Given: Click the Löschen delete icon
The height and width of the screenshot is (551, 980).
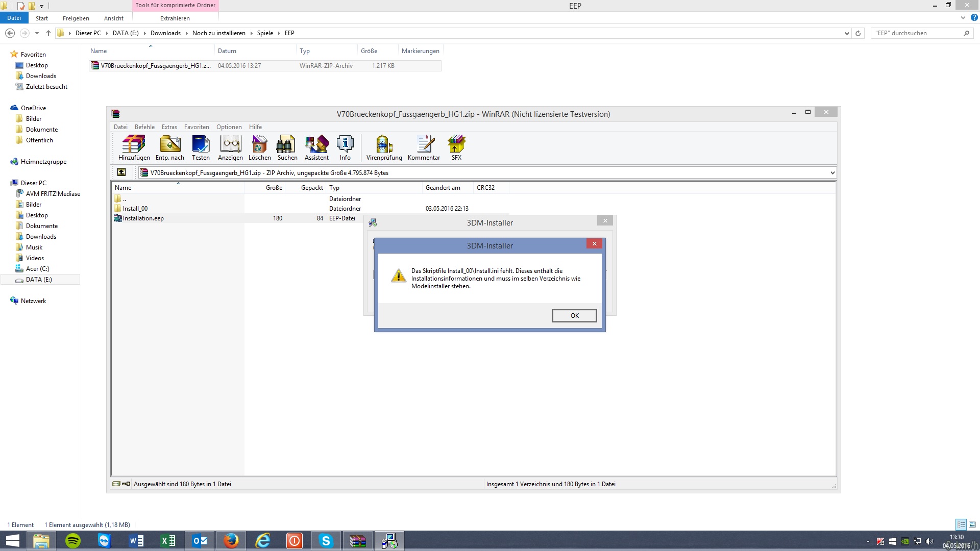Looking at the screenshot, I should point(259,147).
